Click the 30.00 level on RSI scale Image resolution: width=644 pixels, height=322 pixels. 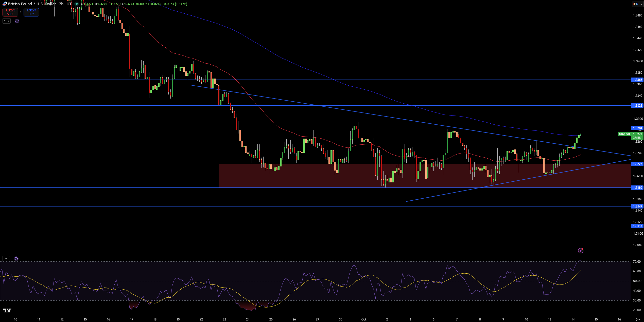637,300
